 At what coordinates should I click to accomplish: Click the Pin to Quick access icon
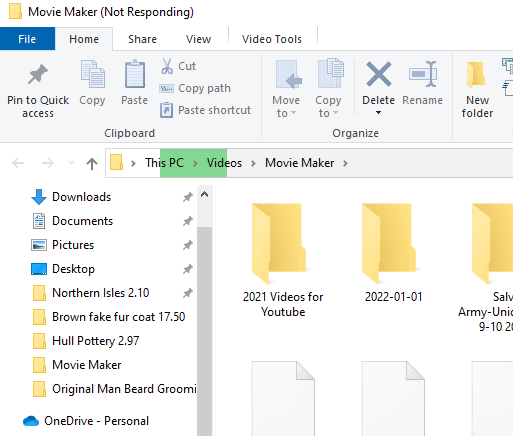38,74
